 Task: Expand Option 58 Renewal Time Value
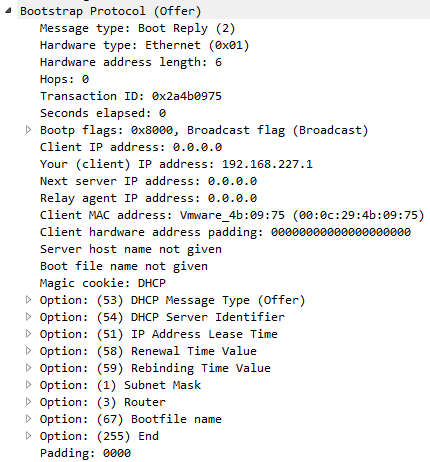click(29, 351)
